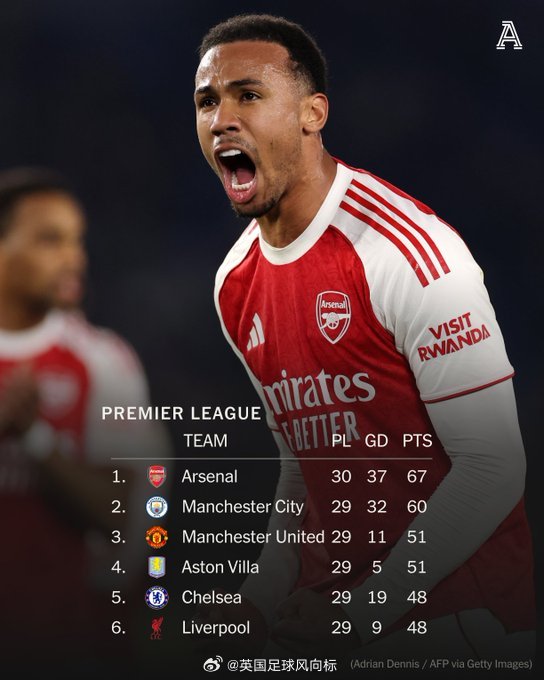Select the PREMIER LEAGUE heading
Image resolution: width=544 pixels, height=680 pixels.
tap(181, 413)
